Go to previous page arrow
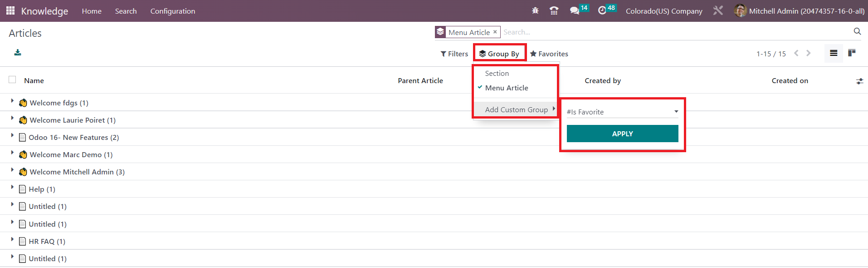Viewport: 868px width, 268px height. (x=796, y=53)
